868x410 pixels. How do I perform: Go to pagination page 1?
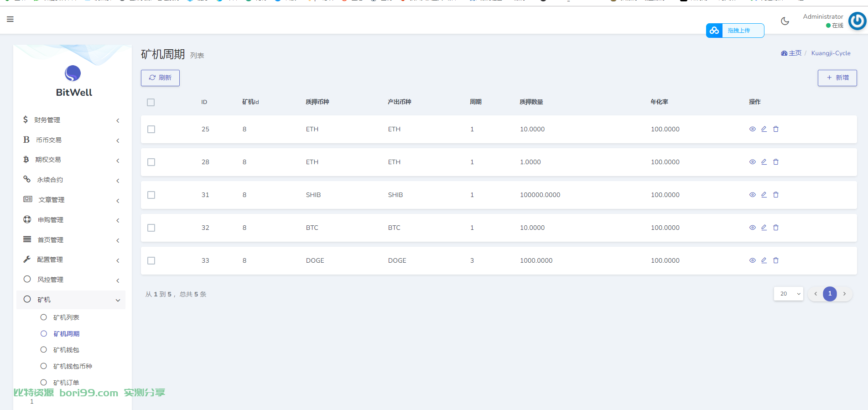(x=830, y=294)
